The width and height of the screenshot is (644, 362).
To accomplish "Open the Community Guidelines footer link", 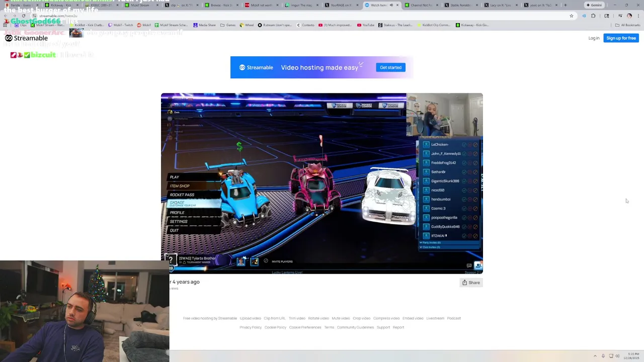I will click(x=355, y=327).
